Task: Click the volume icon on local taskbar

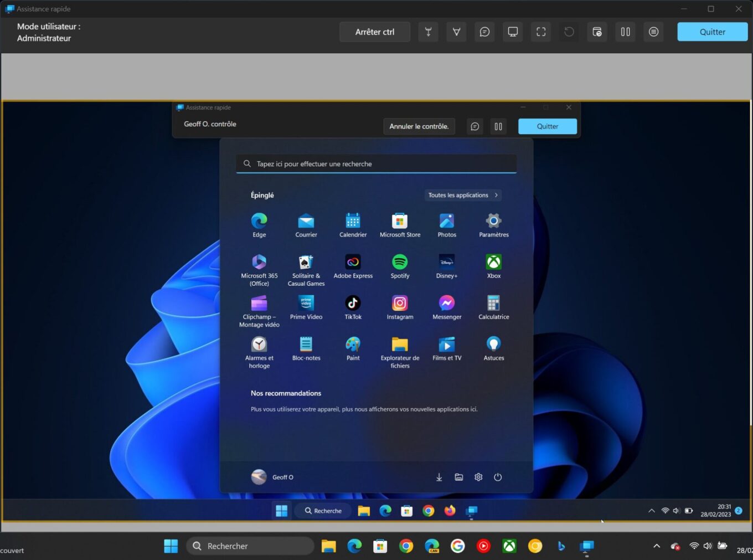Action: point(708,546)
